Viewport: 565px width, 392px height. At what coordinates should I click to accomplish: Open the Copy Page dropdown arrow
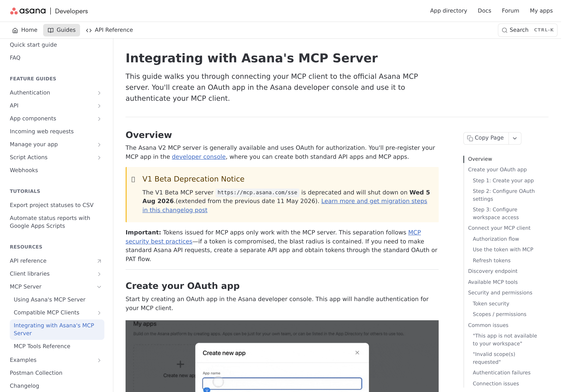click(x=515, y=138)
